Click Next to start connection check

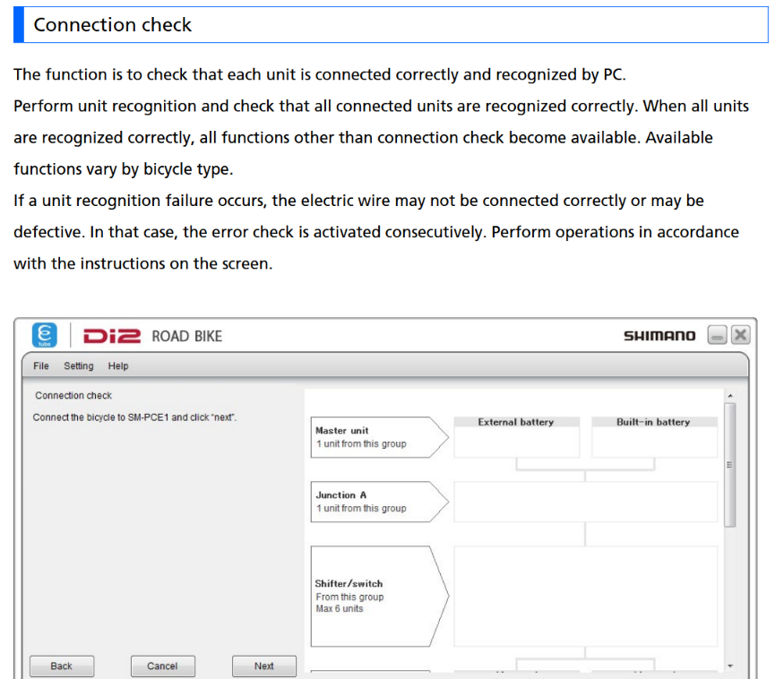(263, 666)
